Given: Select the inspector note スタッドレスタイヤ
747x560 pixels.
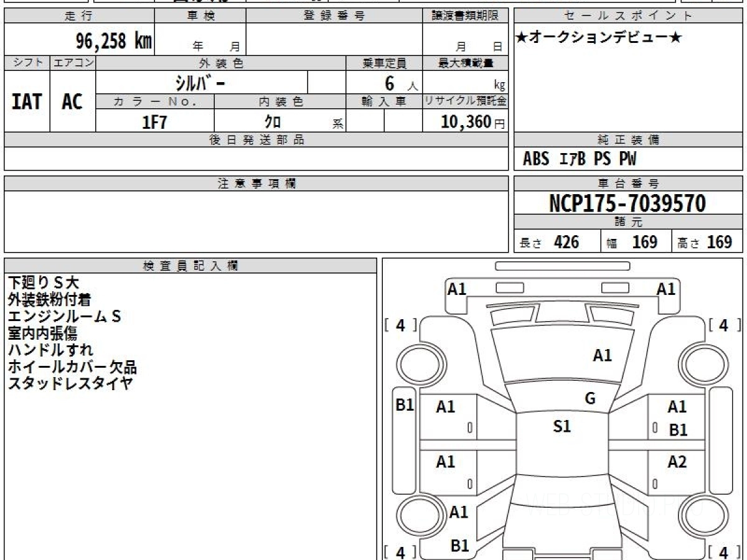Looking at the screenshot, I should point(70,383).
